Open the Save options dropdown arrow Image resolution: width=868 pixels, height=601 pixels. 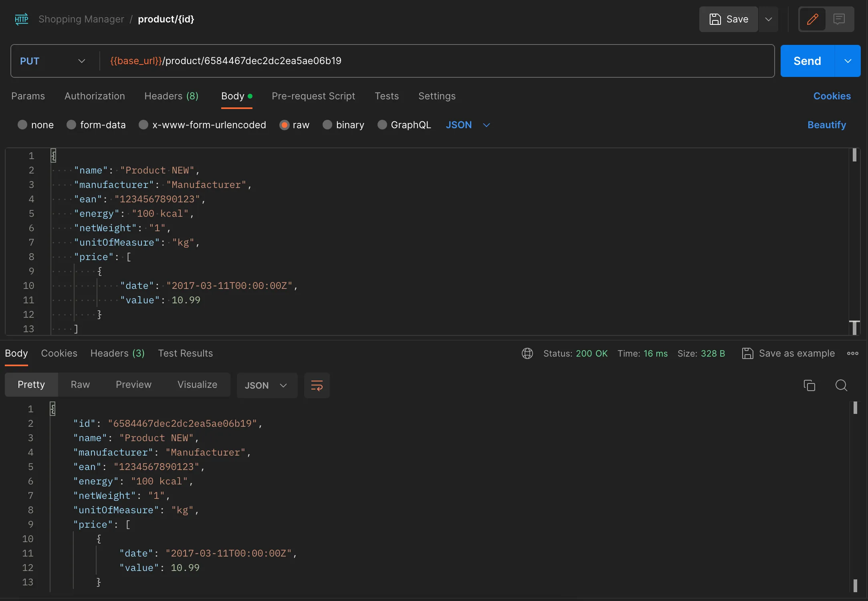768,19
